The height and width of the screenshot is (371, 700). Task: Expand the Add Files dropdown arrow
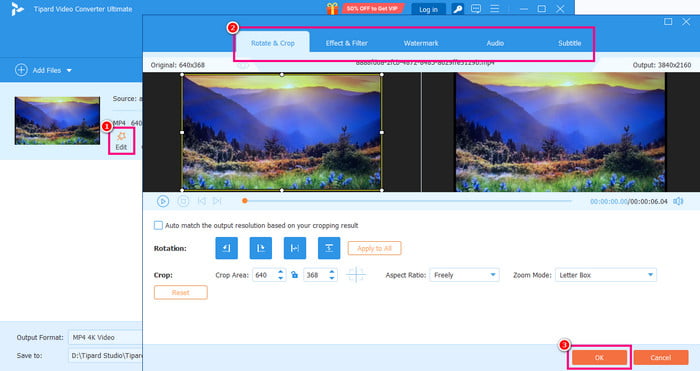coord(69,71)
